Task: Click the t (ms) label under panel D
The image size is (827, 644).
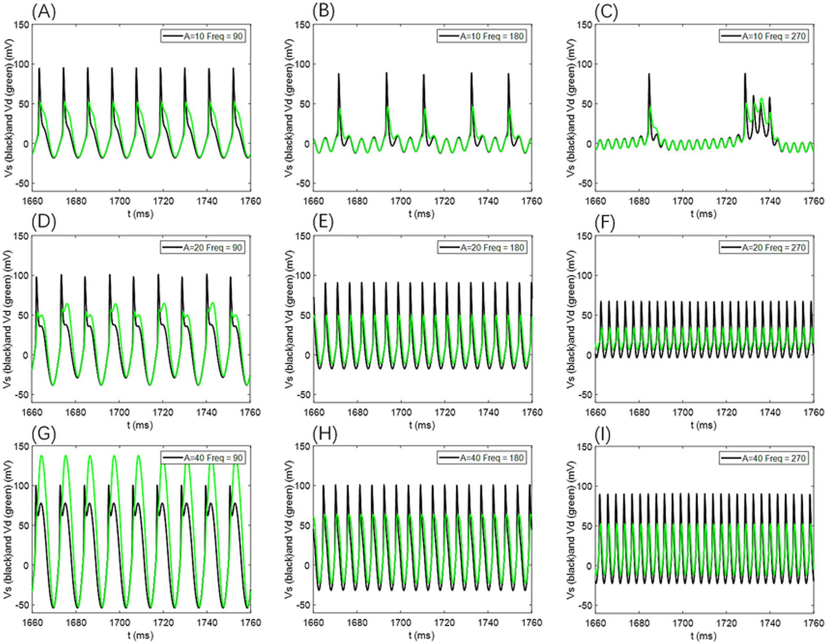Action: (x=140, y=425)
